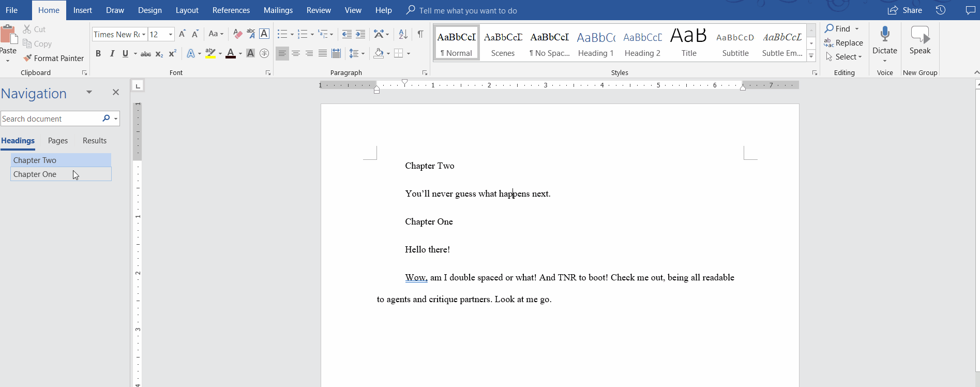Open the font size dropdown
This screenshot has width=980, height=387.
coord(171,35)
